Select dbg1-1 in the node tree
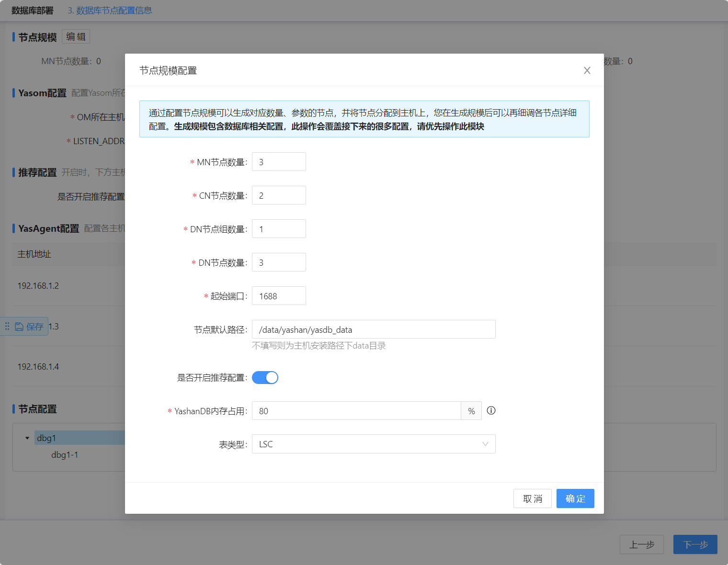This screenshot has height=565, width=728. tap(65, 454)
